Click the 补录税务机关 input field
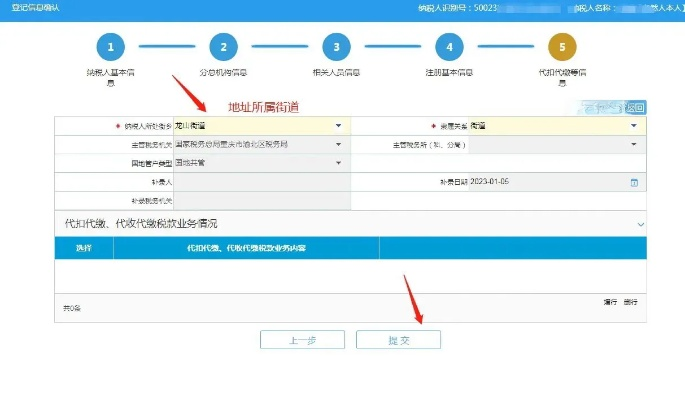 [x=262, y=201]
